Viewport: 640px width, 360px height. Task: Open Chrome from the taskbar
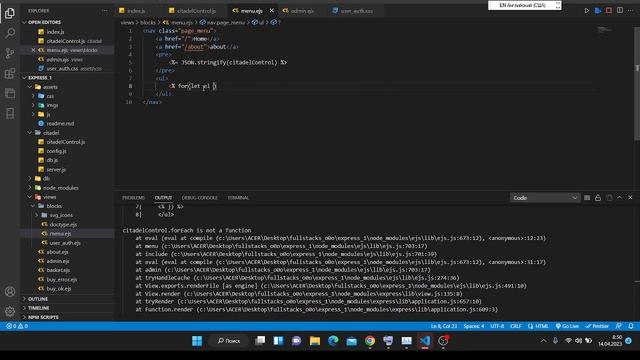370,341
